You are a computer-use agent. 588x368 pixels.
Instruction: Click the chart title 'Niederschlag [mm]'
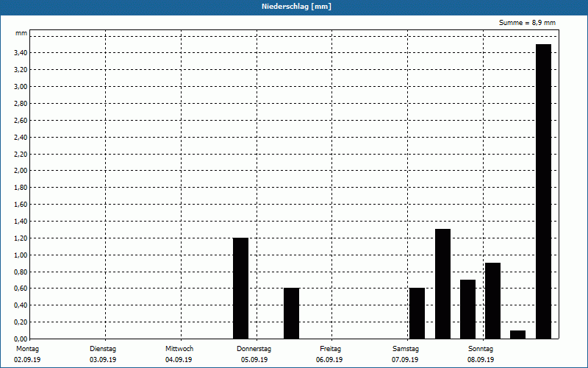tap(296, 7)
